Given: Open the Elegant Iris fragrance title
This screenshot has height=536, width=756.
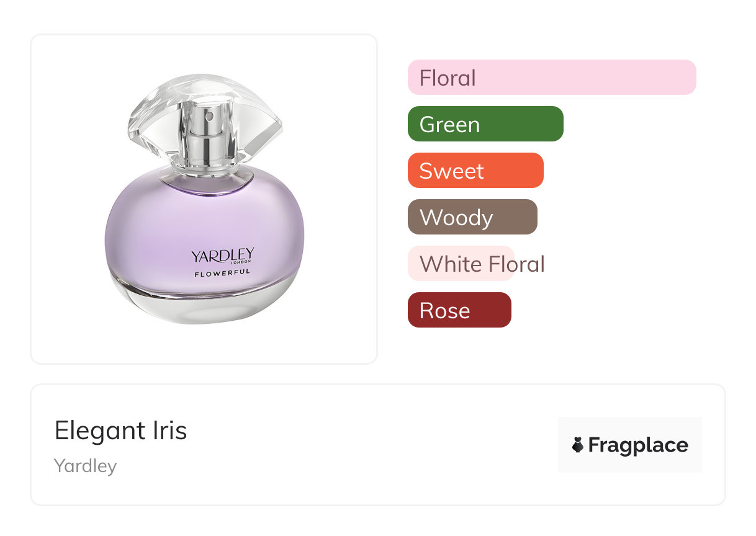Looking at the screenshot, I should pyautogui.click(x=120, y=430).
